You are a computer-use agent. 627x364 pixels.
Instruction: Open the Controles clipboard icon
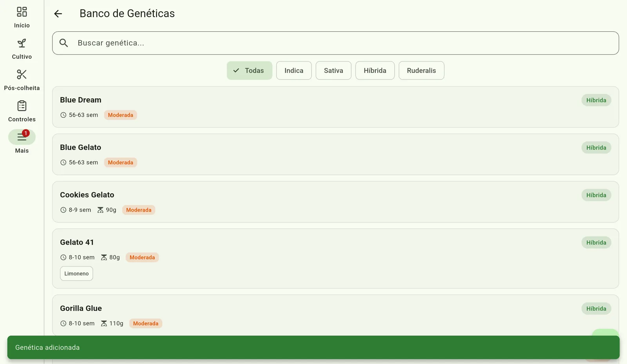pos(22,106)
